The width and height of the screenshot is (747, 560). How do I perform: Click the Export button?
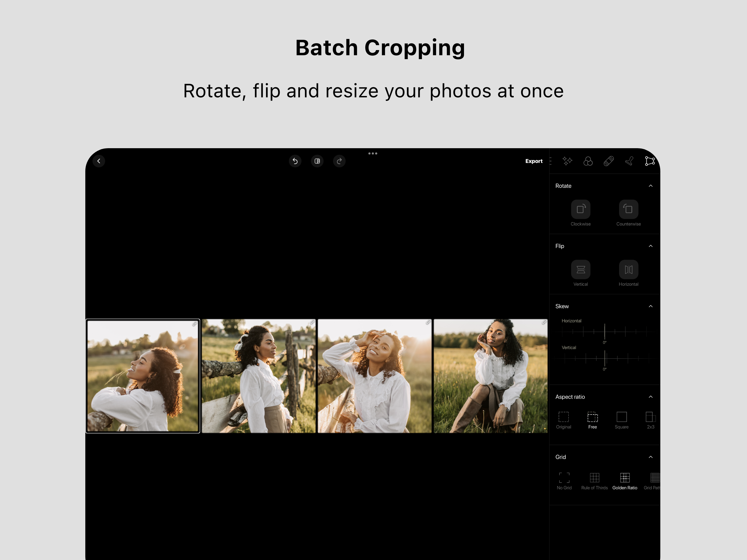click(x=533, y=161)
